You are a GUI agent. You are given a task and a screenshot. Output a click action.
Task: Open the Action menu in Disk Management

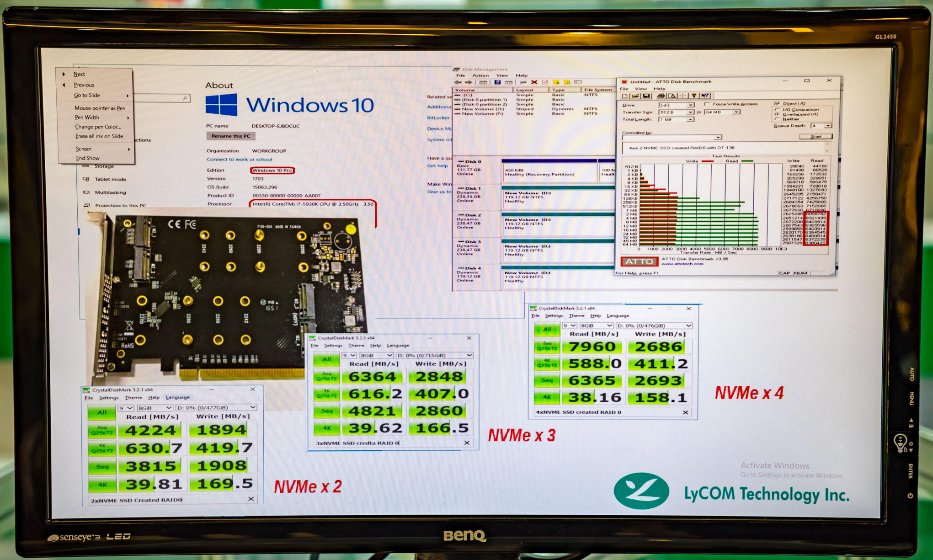pos(480,75)
